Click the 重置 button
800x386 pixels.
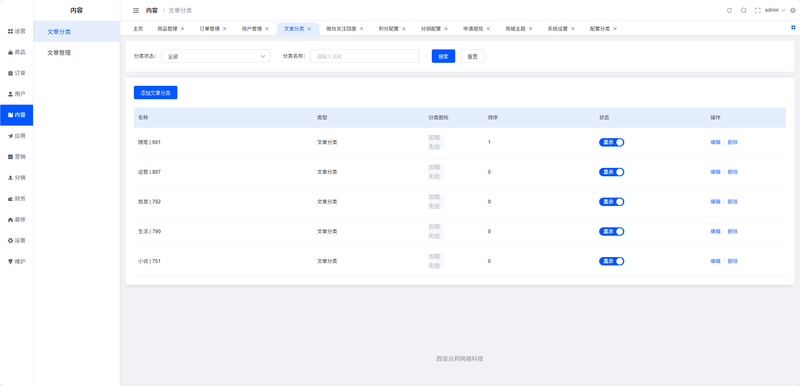tap(473, 56)
